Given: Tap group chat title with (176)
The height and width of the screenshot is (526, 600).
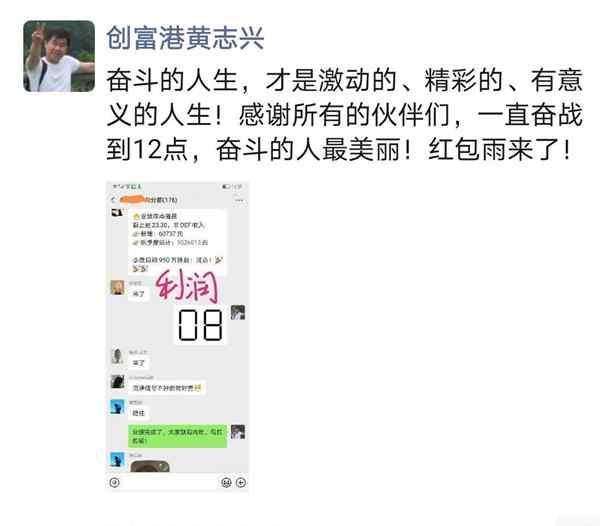Looking at the screenshot, I should [x=149, y=200].
